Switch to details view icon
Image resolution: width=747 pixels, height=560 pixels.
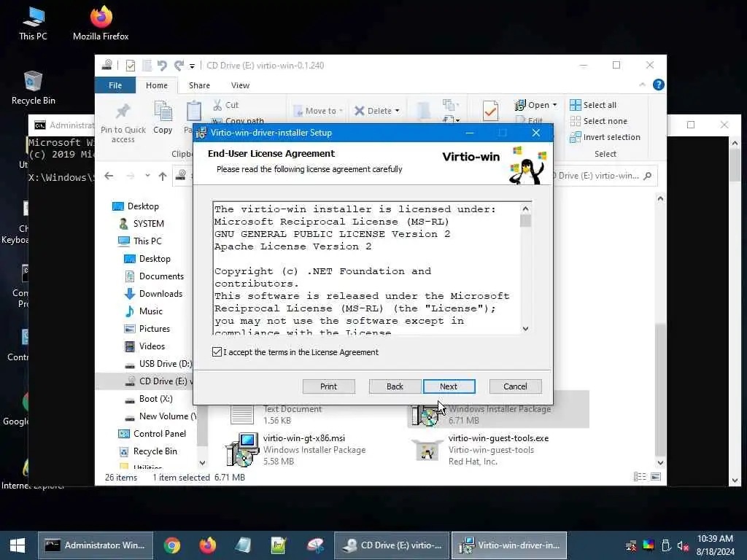click(x=639, y=477)
